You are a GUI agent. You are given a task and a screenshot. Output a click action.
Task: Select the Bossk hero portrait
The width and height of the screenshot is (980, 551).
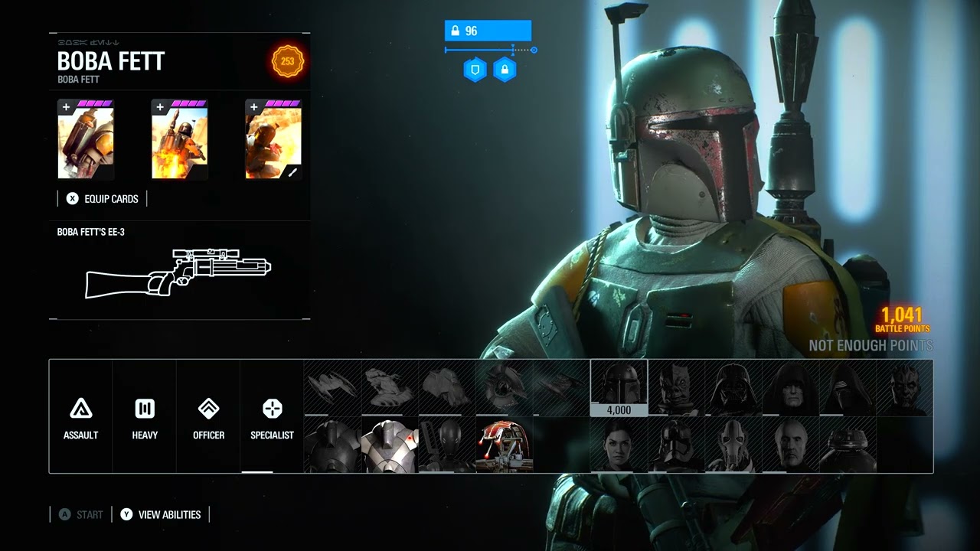pos(676,388)
